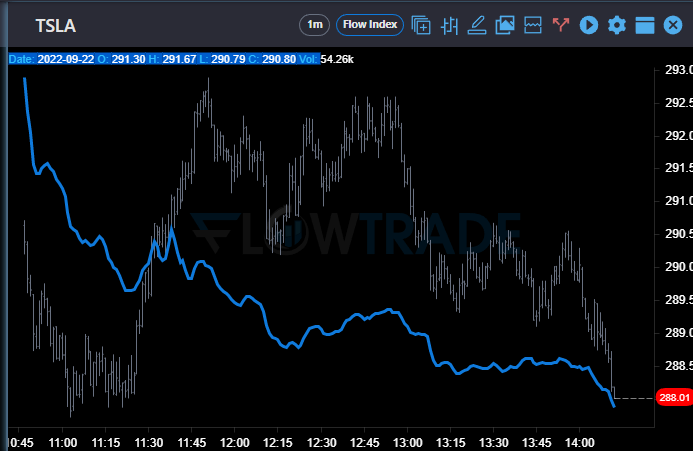Toggle the Flow Index button
Image resolution: width=693 pixels, height=451 pixels.
pos(369,25)
